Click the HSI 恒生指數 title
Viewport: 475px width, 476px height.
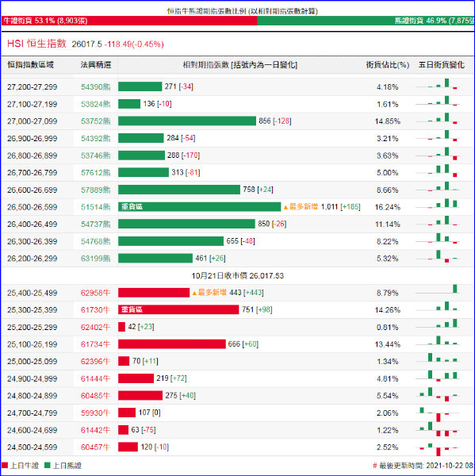[x=36, y=44]
